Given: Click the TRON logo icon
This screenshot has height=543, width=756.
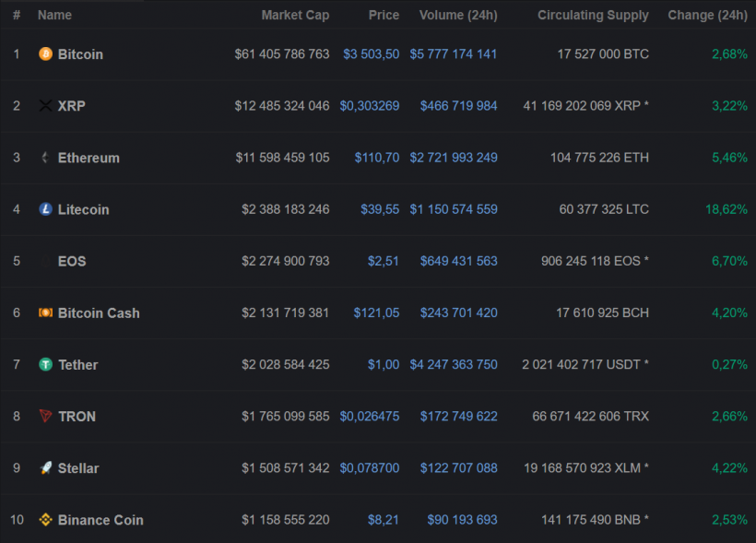Looking at the screenshot, I should [45, 417].
